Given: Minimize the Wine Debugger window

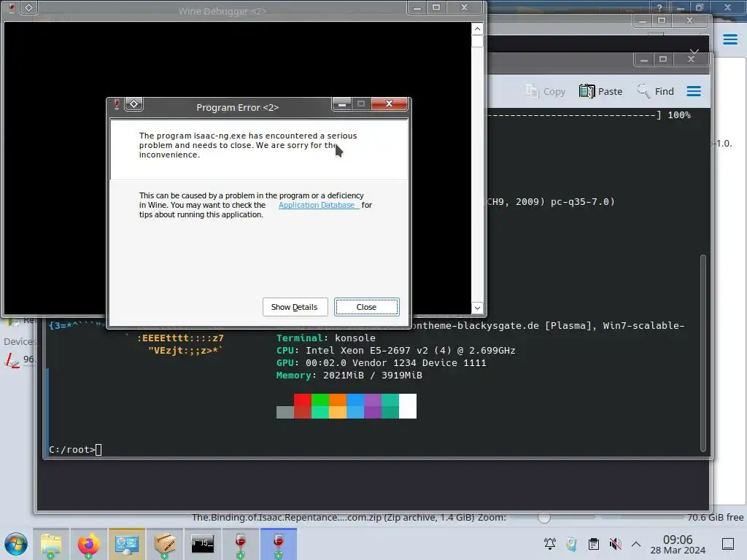Looking at the screenshot, I should click(x=417, y=7).
